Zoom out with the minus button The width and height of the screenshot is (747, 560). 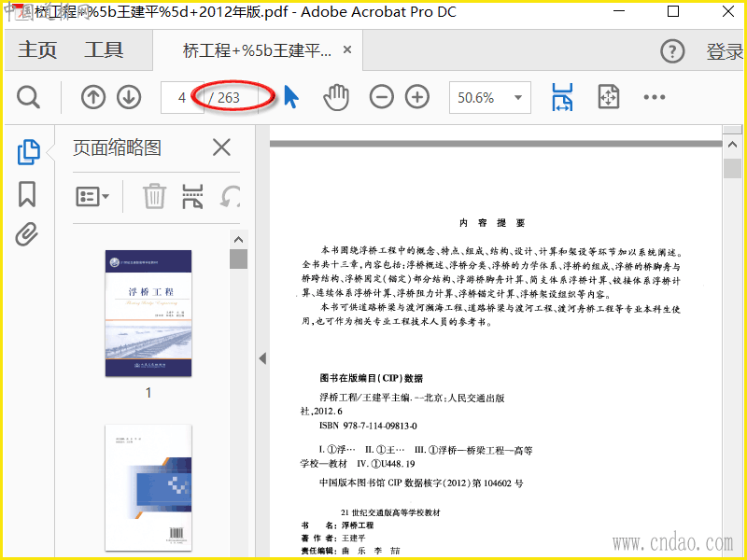[x=381, y=97]
